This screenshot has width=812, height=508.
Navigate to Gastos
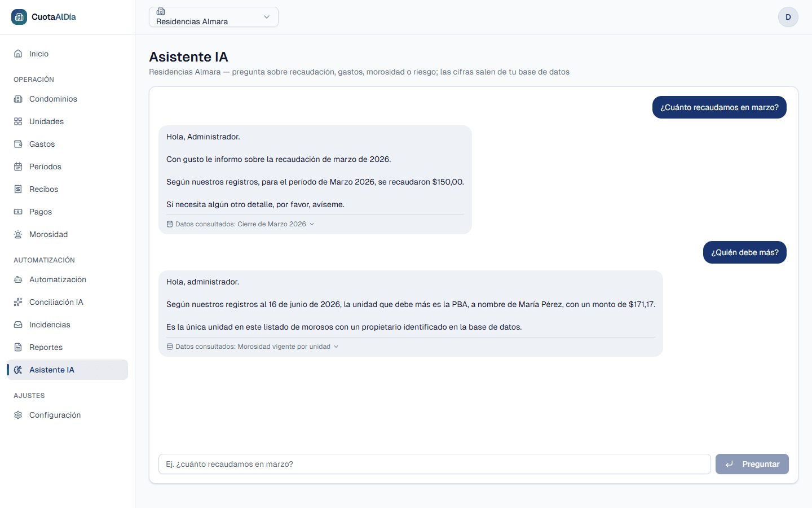coord(68,144)
